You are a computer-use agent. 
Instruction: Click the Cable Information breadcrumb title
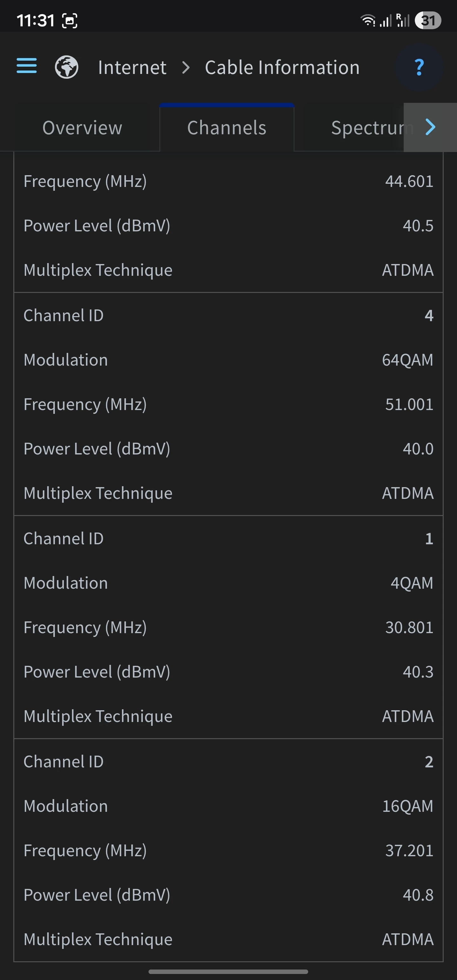point(282,68)
